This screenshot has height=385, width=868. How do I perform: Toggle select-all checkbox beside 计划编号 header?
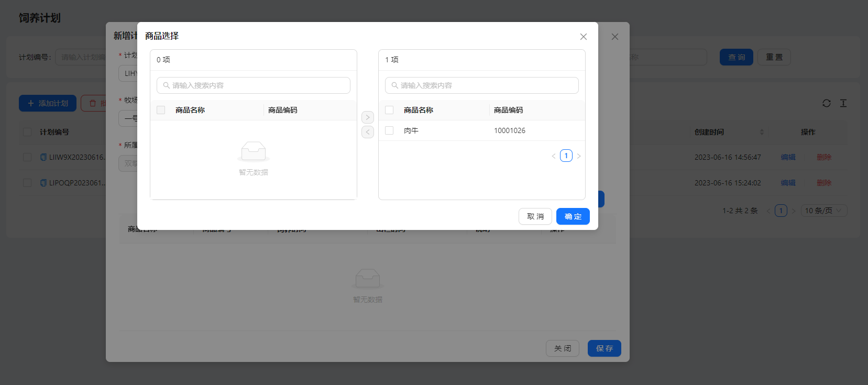(27, 132)
